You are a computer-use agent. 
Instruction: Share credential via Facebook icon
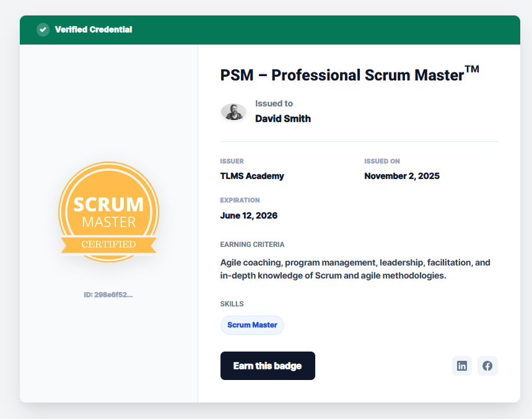487,366
